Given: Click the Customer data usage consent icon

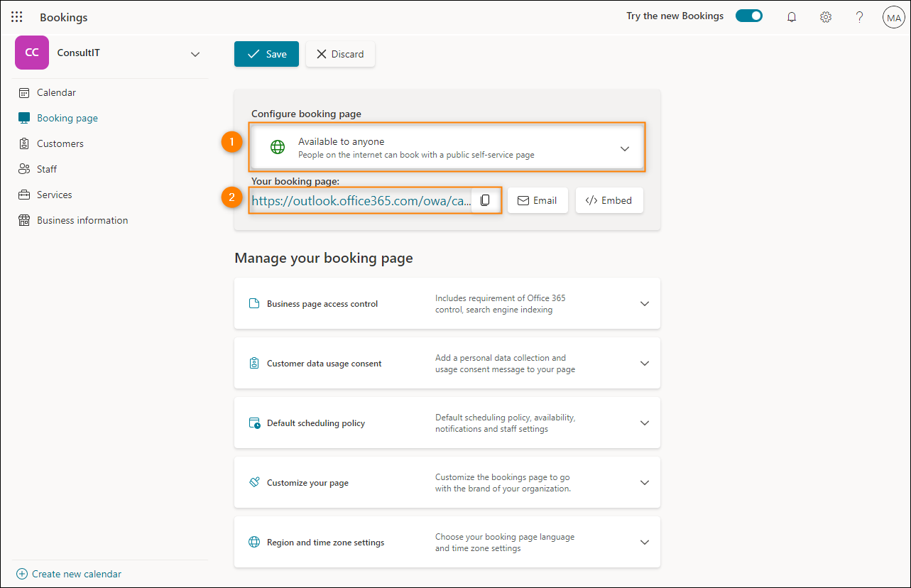Looking at the screenshot, I should point(254,364).
